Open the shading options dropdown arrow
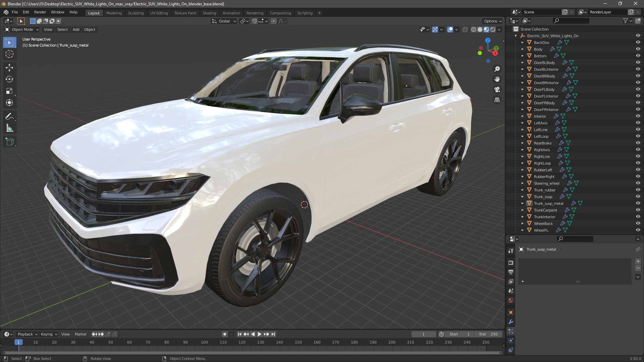644x362 pixels. (499, 29)
